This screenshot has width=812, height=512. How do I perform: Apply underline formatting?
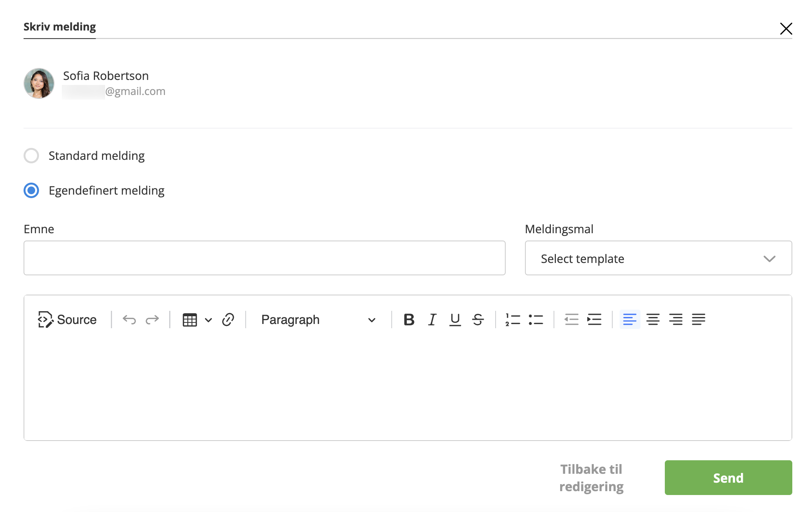[455, 320]
